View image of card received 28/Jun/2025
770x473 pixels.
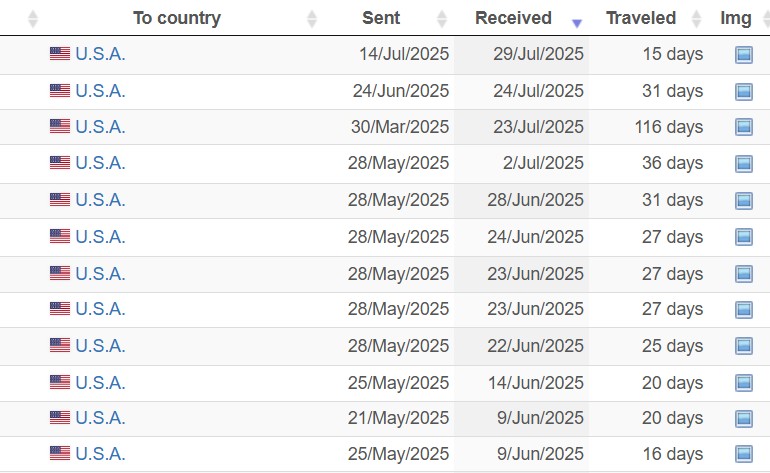pyautogui.click(x=743, y=200)
